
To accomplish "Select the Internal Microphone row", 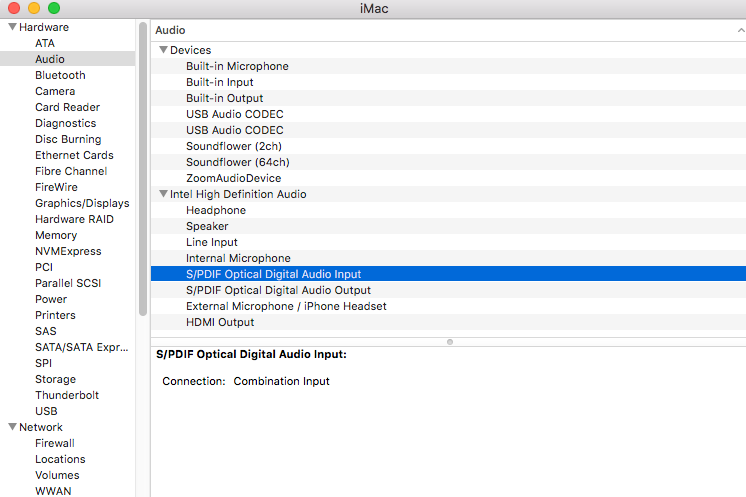I will [448, 258].
